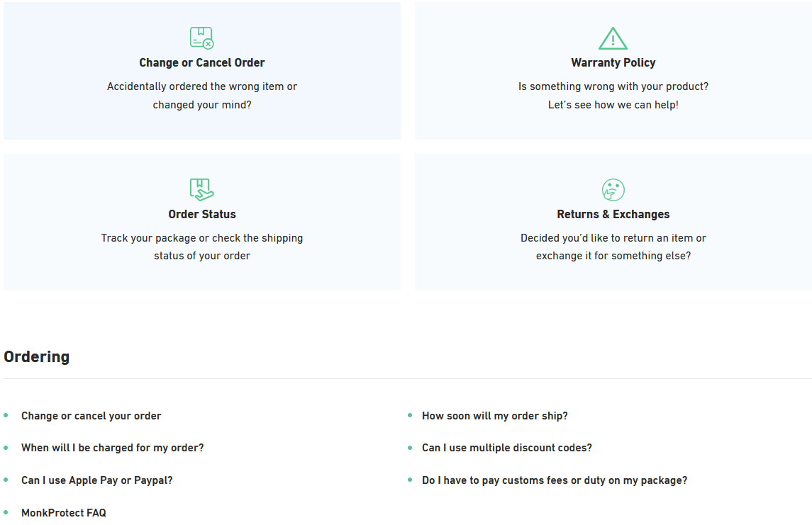This screenshot has width=812, height=525.
Task: Click 'Track your package' description text
Action: 202,247
